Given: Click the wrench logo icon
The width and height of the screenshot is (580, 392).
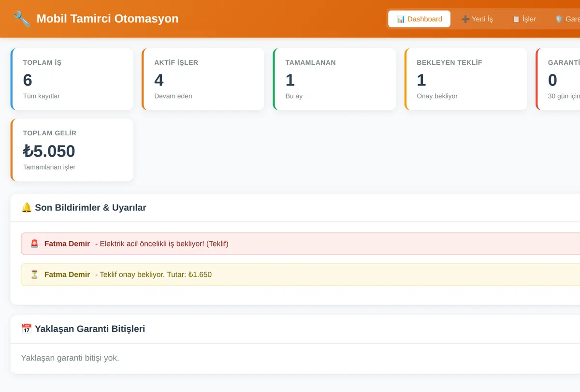Looking at the screenshot, I should coord(22,19).
